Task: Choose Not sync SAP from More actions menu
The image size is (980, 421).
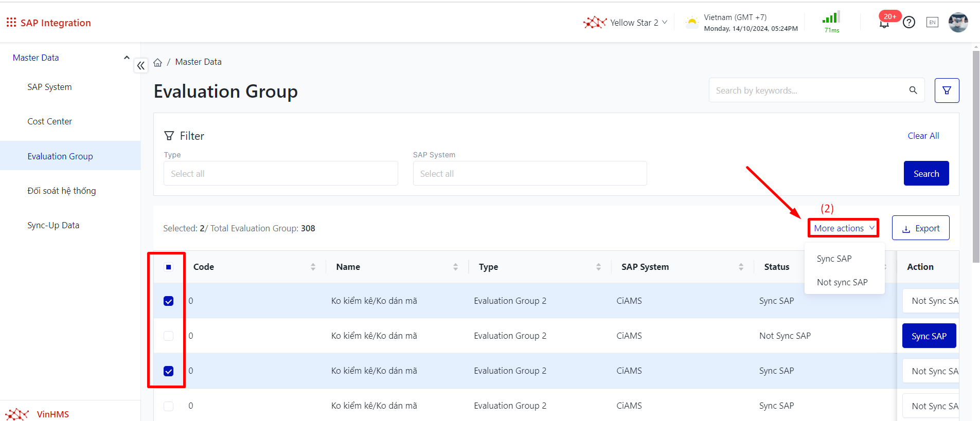Action: click(x=842, y=282)
